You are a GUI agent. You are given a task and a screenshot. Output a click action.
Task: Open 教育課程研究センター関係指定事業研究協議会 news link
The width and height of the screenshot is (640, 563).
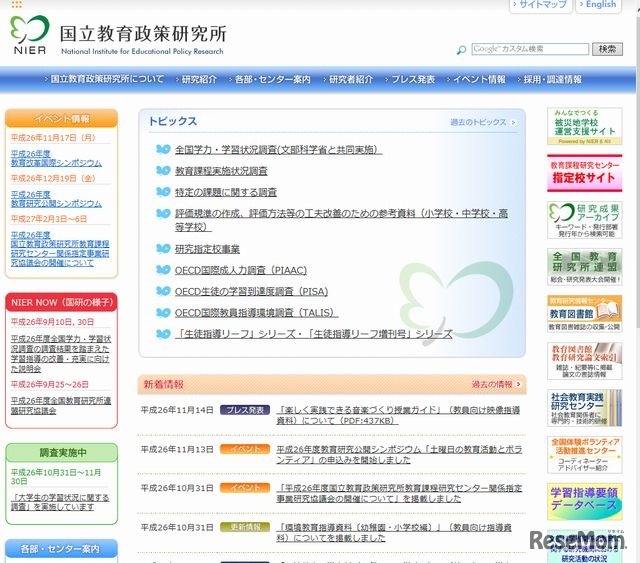click(x=399, y=493)
